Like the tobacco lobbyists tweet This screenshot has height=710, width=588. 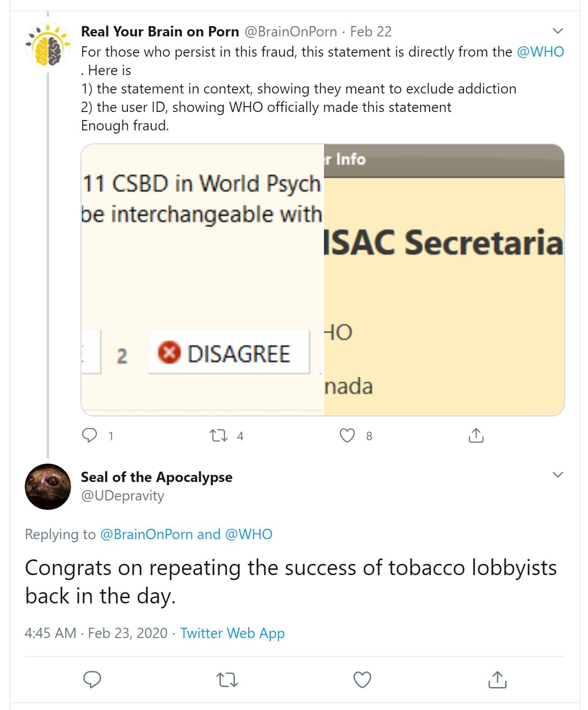pos(362,679)
